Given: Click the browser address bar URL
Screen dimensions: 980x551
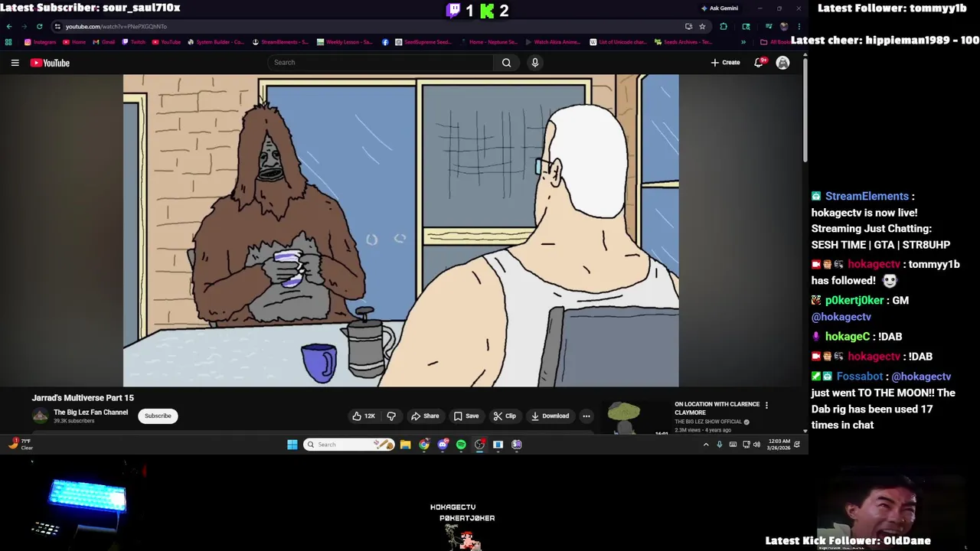Looking at the screenshot, I should click(x=116, y=27).
